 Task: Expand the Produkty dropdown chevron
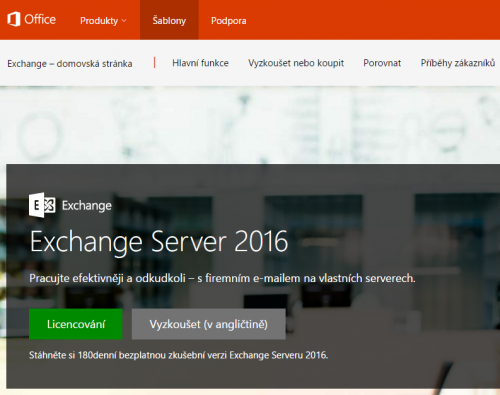124,21
